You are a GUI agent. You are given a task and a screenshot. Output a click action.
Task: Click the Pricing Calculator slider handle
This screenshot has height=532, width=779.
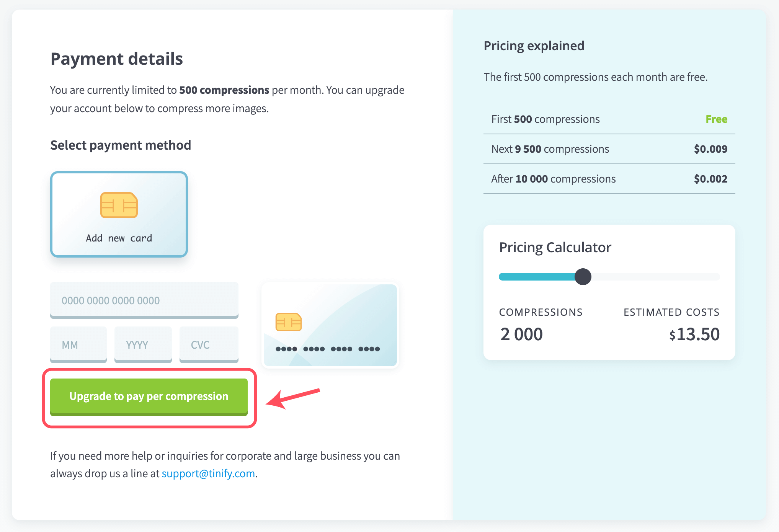coord(583,277)
